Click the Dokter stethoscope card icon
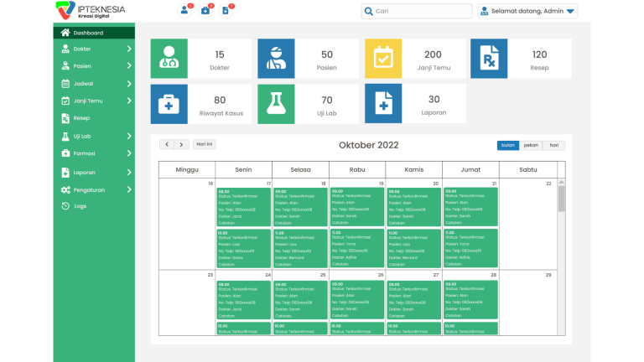The width and height of the screenshot is (644, 362). tap(169, 59)
